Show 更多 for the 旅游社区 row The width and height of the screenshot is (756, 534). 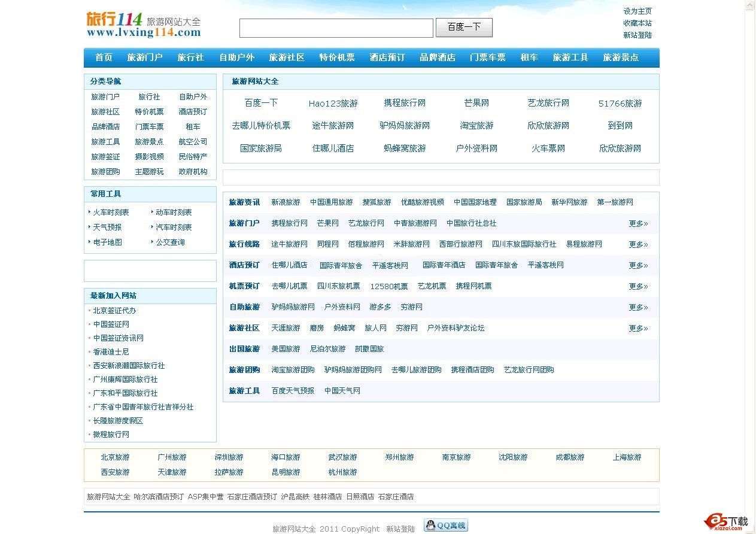(637, 328)
